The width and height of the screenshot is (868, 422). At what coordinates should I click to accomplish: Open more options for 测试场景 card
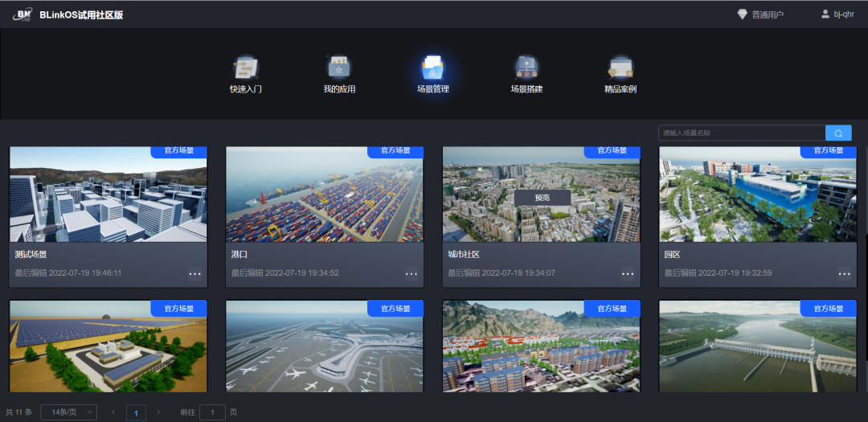(x=194, y=274)
